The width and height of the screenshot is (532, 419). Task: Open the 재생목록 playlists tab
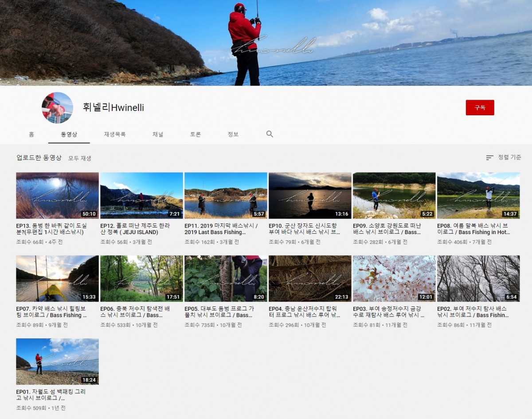coord(115,134)
